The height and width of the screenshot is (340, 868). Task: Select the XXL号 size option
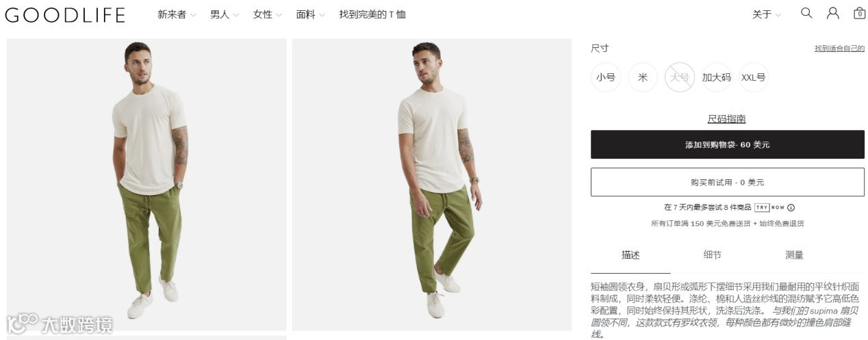click(x=754, y=77)
